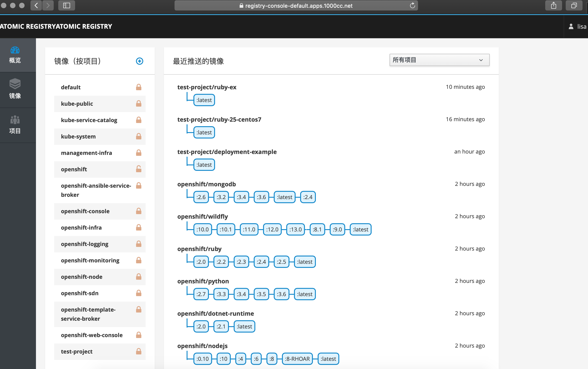588x369 pixels.
Task: Click the lock icon for openshift-console
Action: click(139, 211)
